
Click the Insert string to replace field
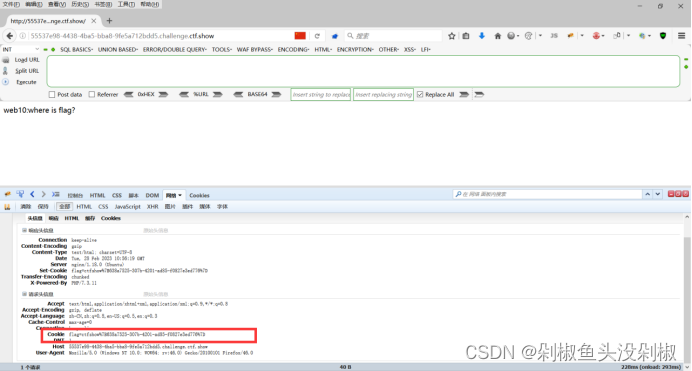click(x=321, y=94)
